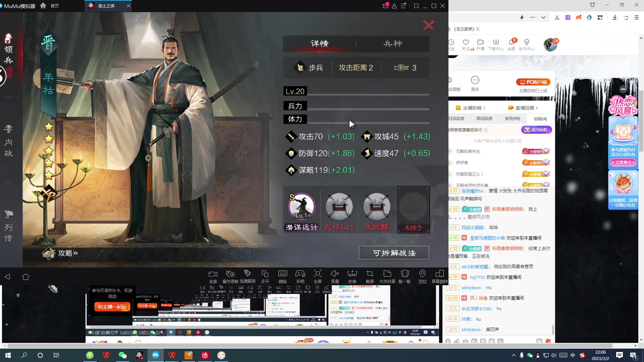
Task: Open 键鼠 keyboard mapping tool
Action: (x=283, y=274)
